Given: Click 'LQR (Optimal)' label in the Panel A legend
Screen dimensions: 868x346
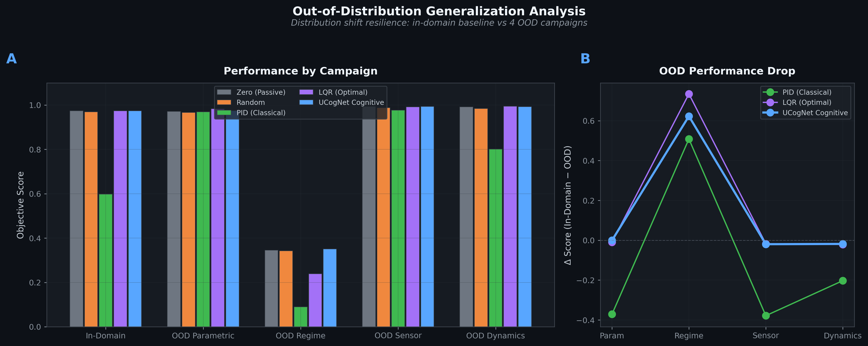Looking at the screenshot, I should tap(343, 92).
